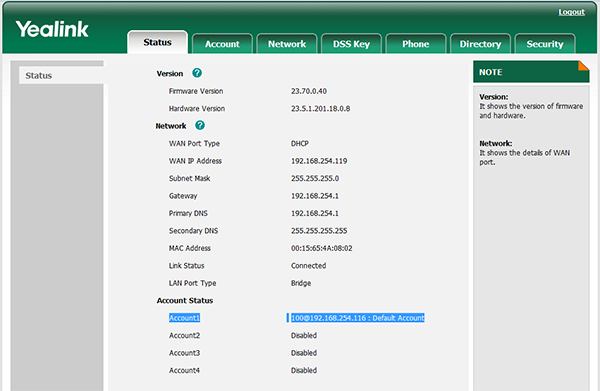600x391 pixels.
Task: Switch to the Account tab
Action: pos(222,44)
